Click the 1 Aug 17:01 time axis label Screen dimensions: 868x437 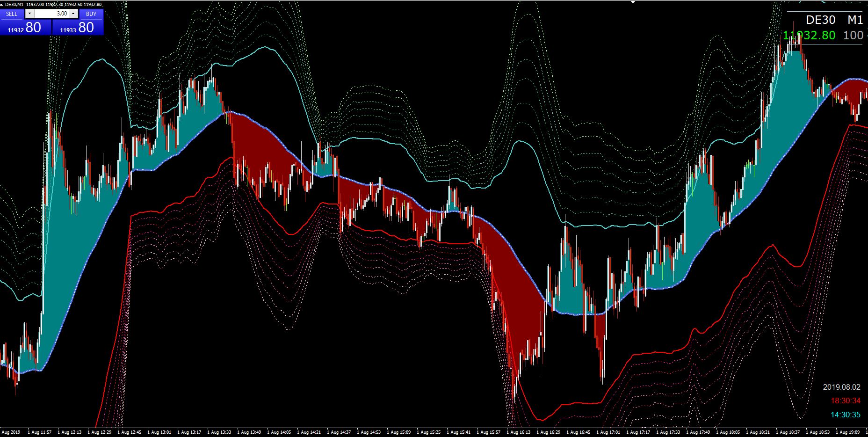point(608,432)
